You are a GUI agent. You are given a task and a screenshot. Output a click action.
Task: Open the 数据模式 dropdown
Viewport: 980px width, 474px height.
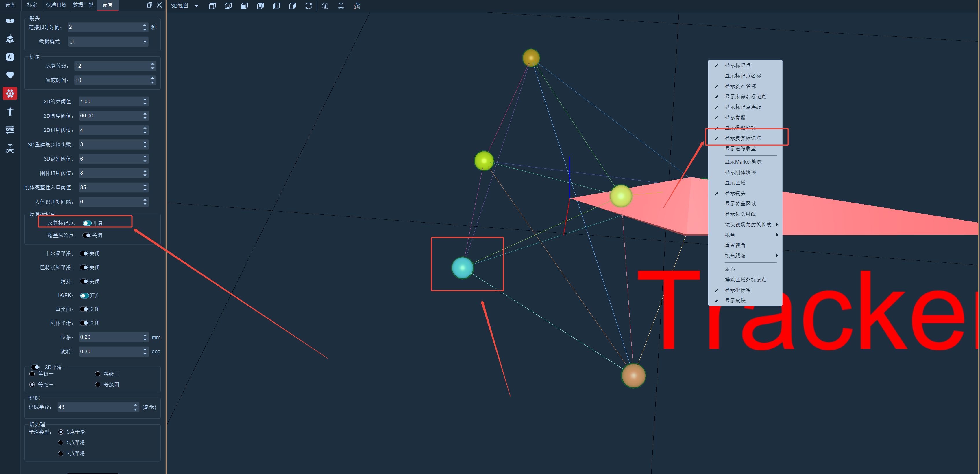(108, 41)
